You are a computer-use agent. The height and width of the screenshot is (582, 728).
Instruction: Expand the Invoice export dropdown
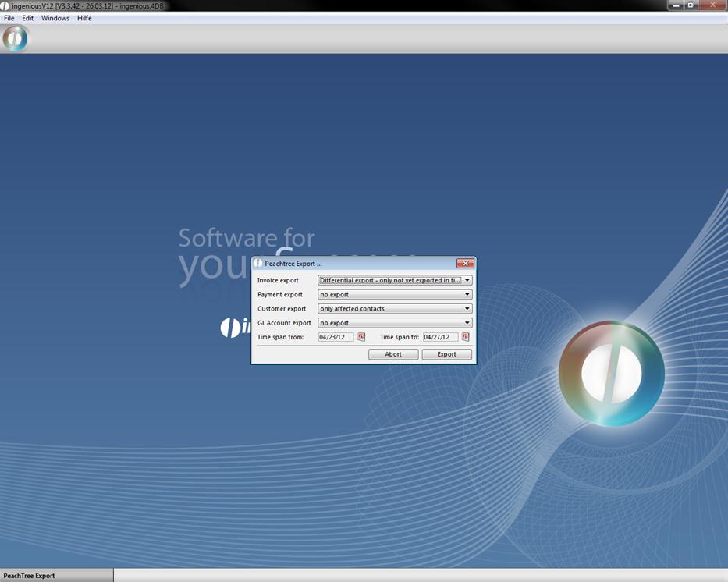click(x=467, y=280)
